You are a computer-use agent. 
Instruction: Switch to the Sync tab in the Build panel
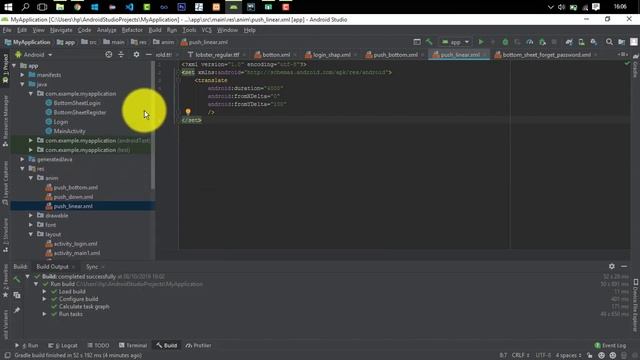[92, 267]
